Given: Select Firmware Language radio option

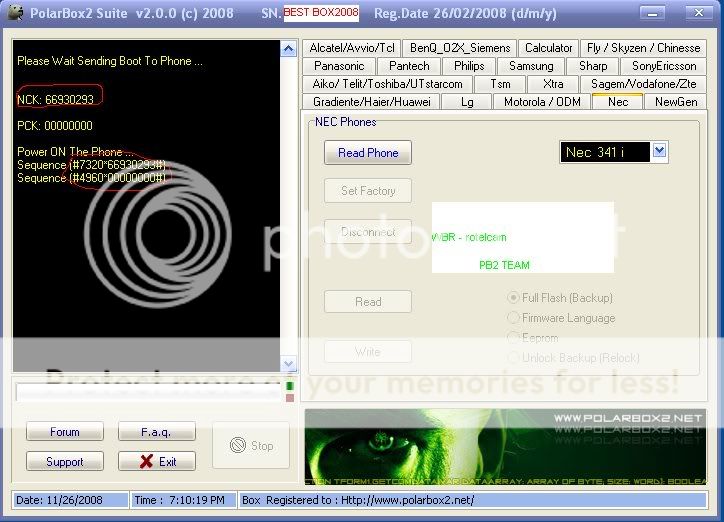Looking at the screenshot, I should pyautogui.click(x=561, y=318).
